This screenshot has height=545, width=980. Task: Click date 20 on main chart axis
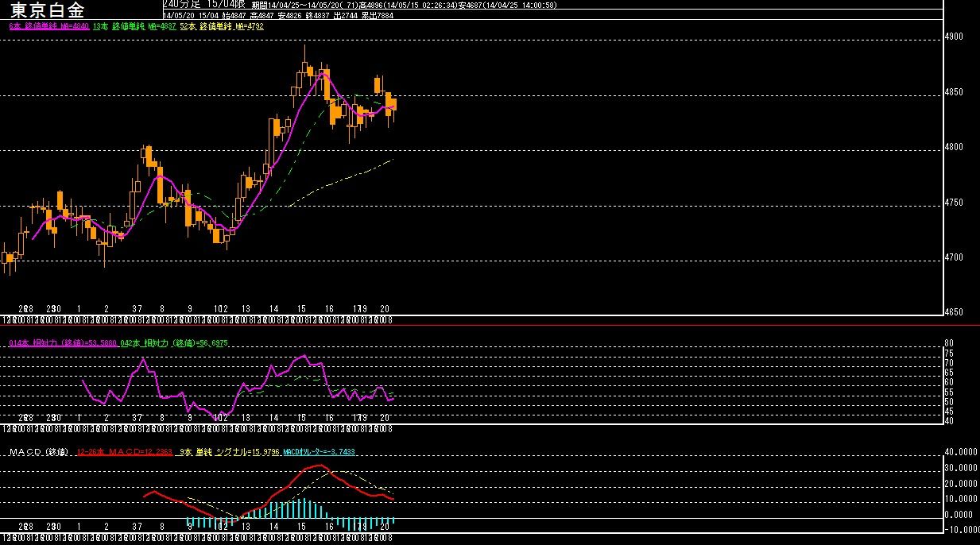[385, 307]
